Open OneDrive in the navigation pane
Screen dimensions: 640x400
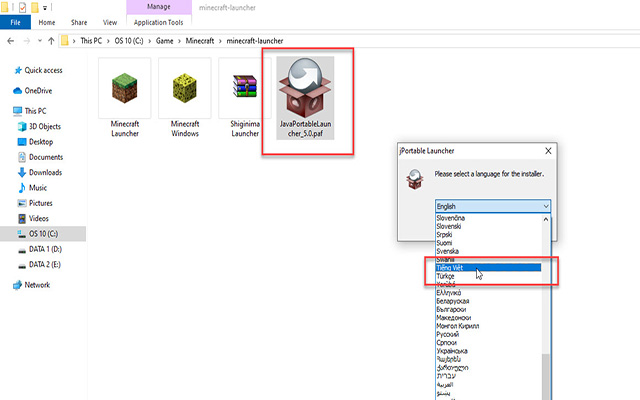coord(42,90)
